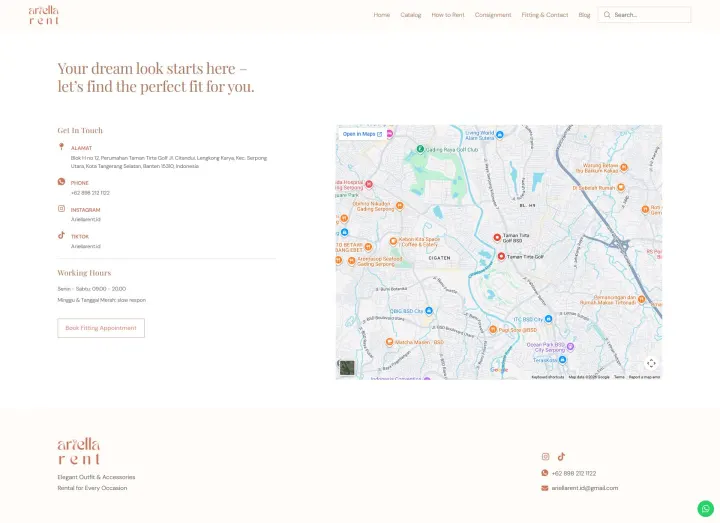Select text Senin - Sabtu working hours
The width and height of the screenshot is (720, 523).
[x=92, y=289]
